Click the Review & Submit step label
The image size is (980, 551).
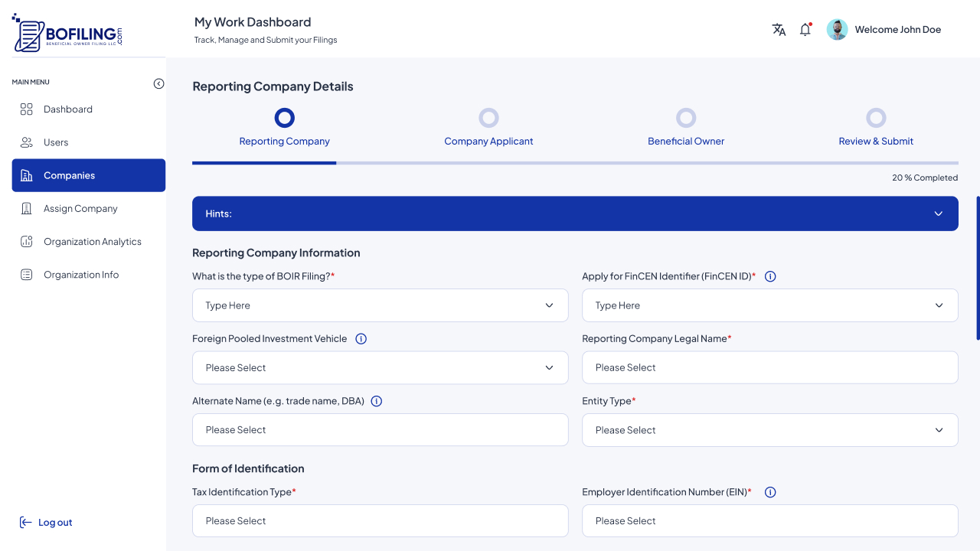(x=876, y=142)
